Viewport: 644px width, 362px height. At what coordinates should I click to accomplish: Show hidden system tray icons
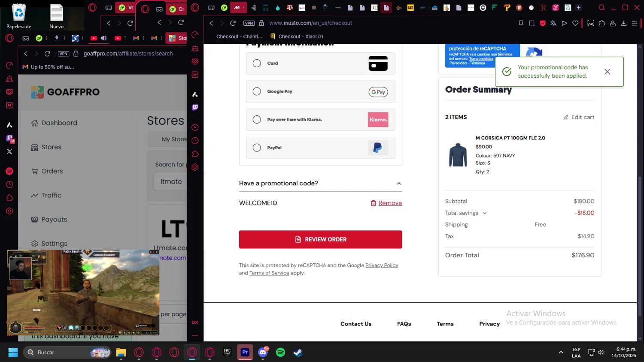tap(561, 353)
